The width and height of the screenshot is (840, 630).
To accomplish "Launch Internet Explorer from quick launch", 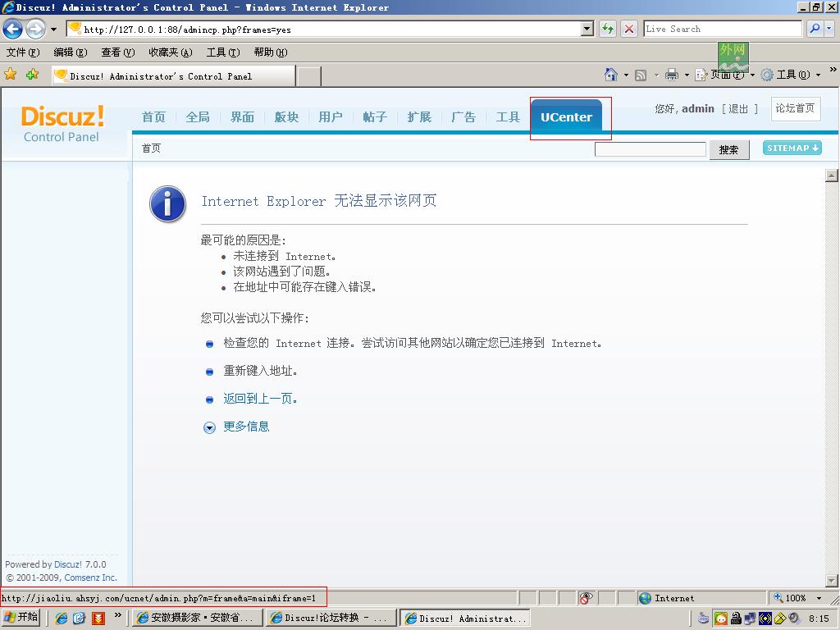I will point(62,619).
